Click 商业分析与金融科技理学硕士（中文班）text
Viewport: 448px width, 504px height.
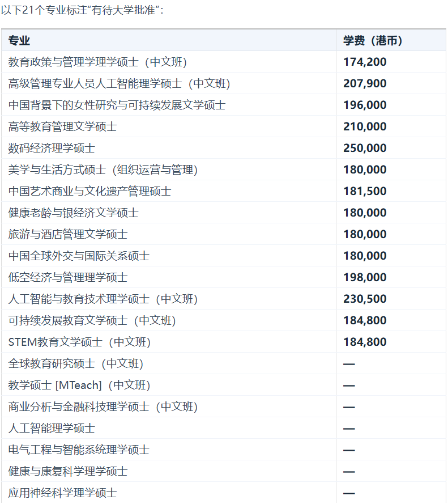103,406
